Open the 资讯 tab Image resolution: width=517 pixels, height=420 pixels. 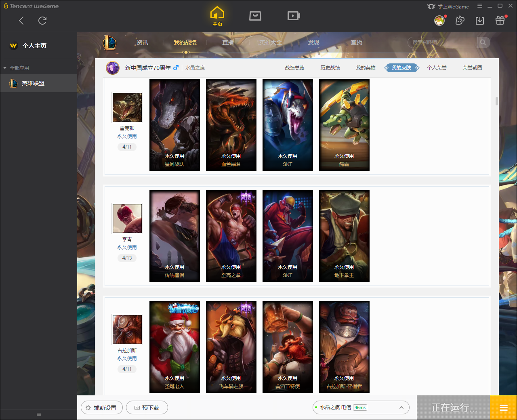point(142,42)
